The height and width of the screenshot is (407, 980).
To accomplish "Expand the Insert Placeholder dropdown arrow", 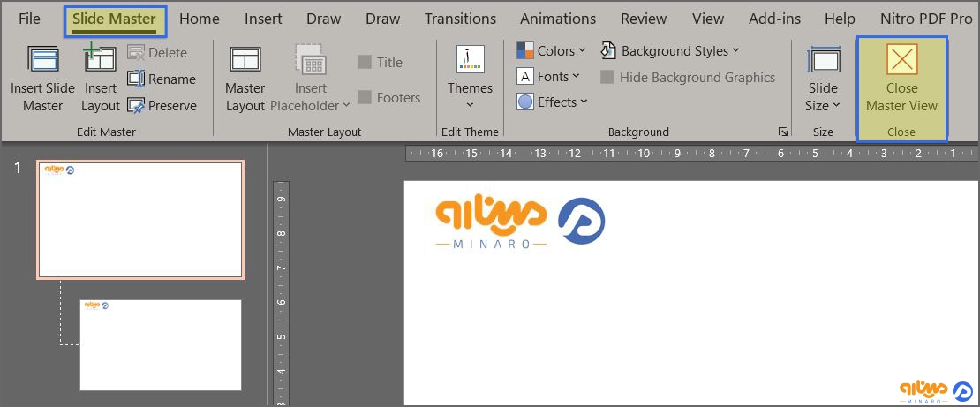I will 347,106.
